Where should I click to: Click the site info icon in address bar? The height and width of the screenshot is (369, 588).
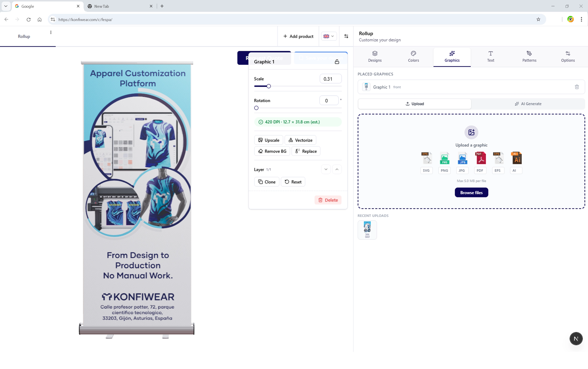point(53,20)
